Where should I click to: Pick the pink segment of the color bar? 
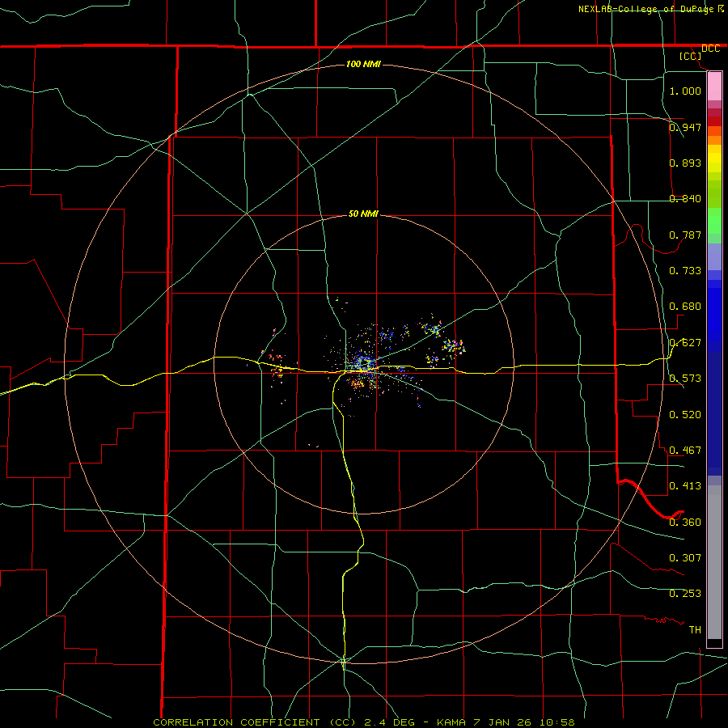coord(714,87)
